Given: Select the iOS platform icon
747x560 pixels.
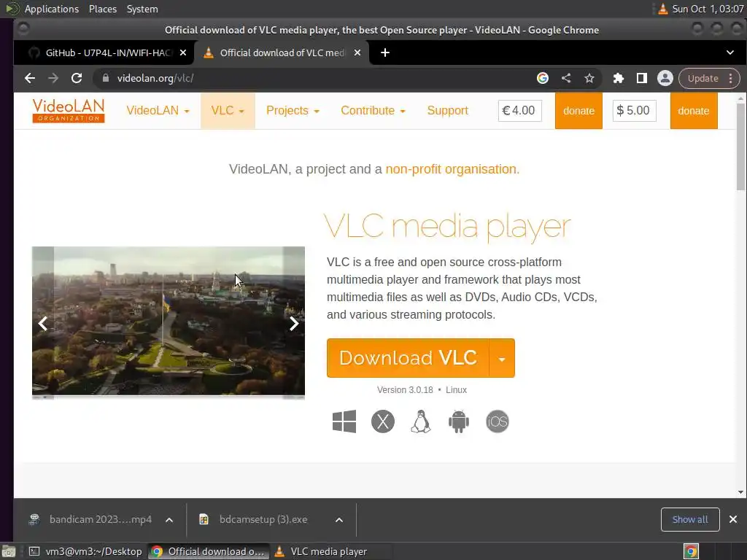Looking at the screenshot, I should tap(497, 421).
